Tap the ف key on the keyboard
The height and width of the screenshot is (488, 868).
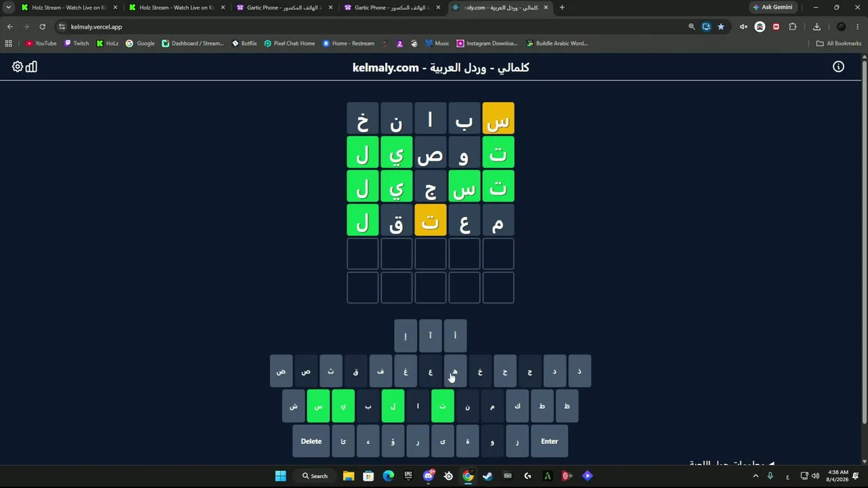380,371
